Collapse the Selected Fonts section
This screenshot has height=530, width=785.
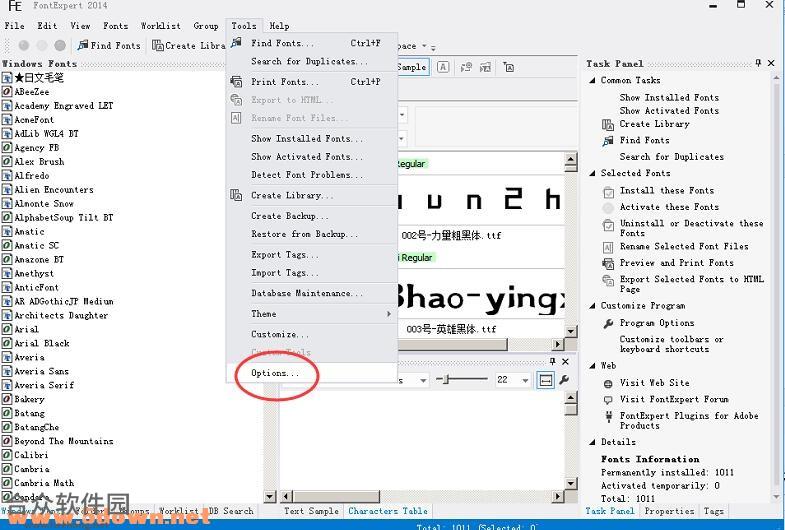tap(592, 173)
